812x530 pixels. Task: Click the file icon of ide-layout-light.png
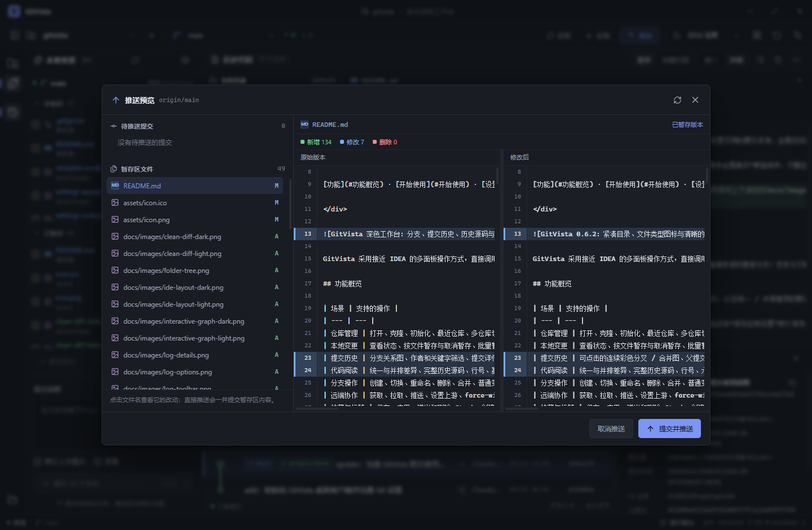[115, 304]
